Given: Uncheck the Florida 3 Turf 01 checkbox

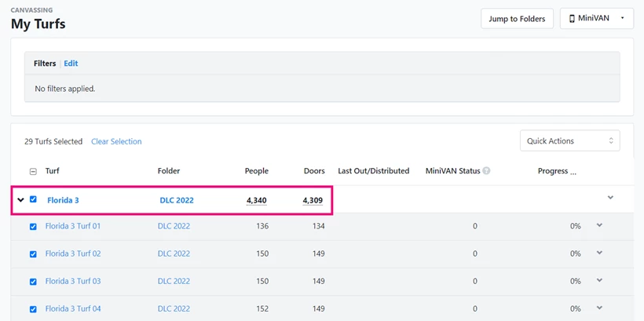Looking at the screenshot, I should [33, 227].
